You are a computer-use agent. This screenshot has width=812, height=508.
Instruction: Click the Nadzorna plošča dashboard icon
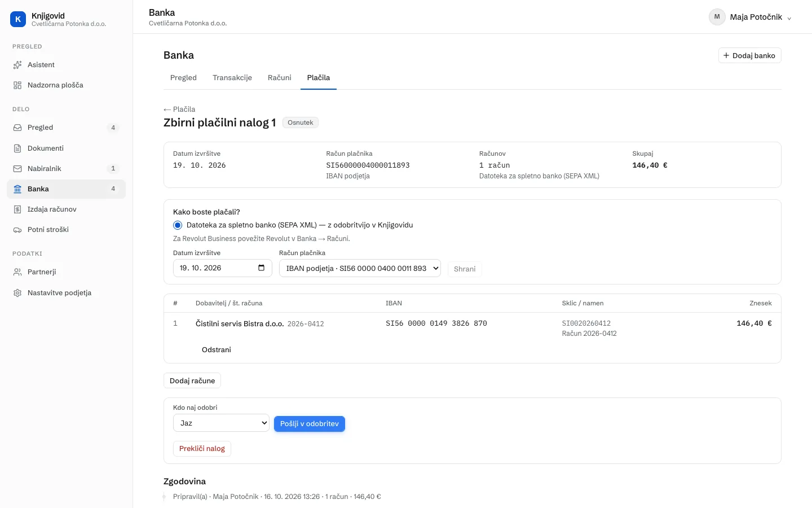(x=17, y=85)
